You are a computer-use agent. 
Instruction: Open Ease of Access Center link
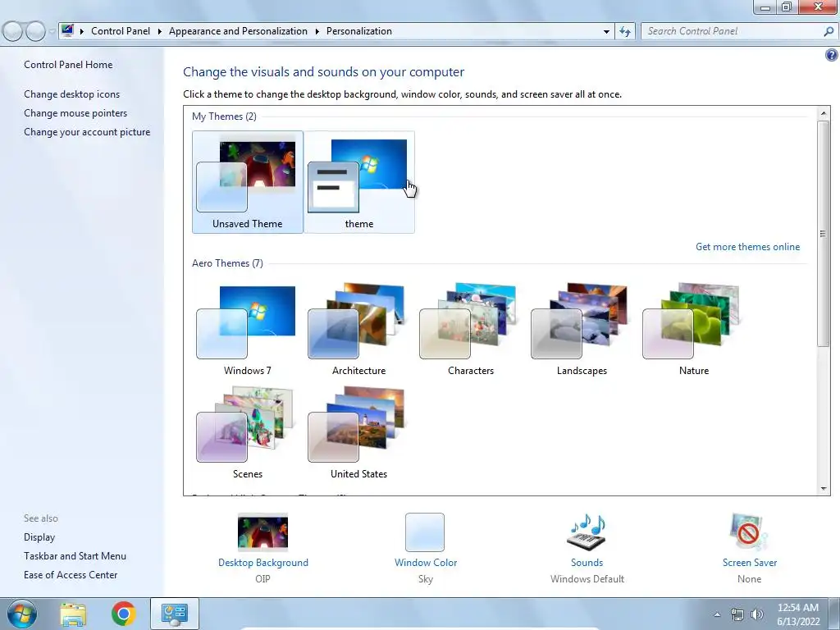click(71, 575)
